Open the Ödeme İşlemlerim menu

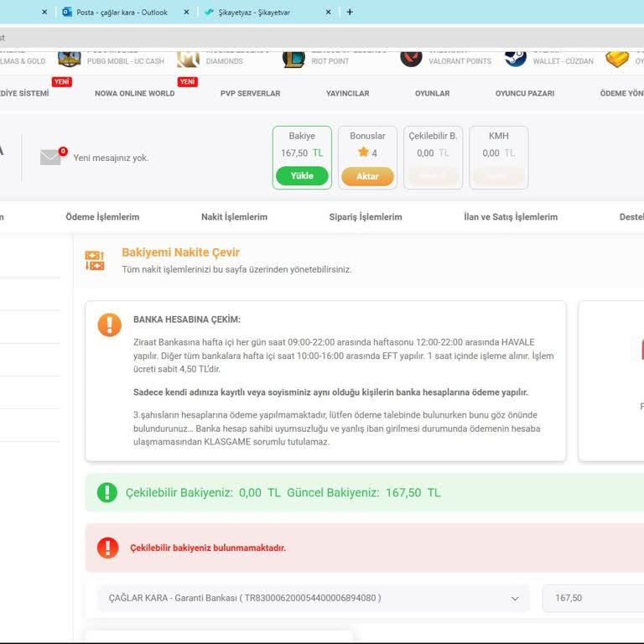click(x=102, y=217)
